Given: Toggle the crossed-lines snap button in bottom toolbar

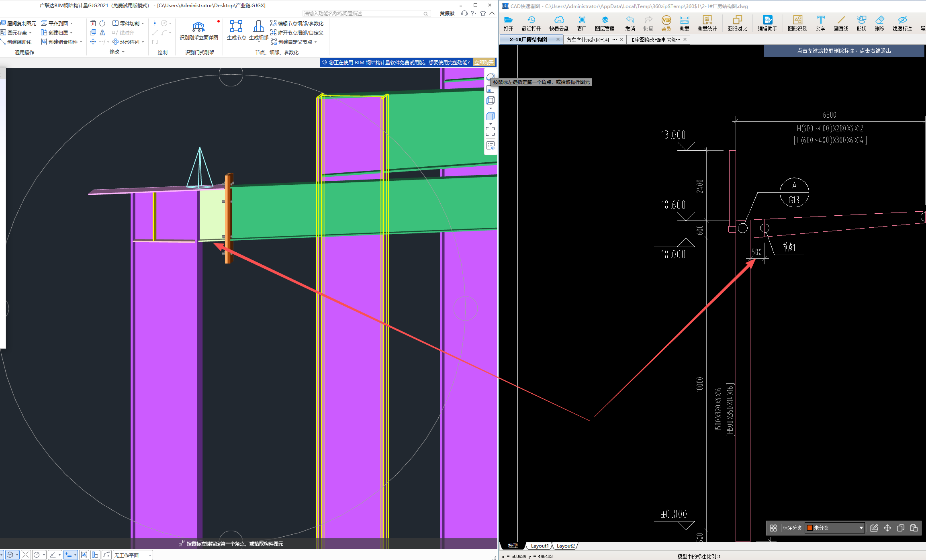Looking at the screenshot, I should pos(26,555).
